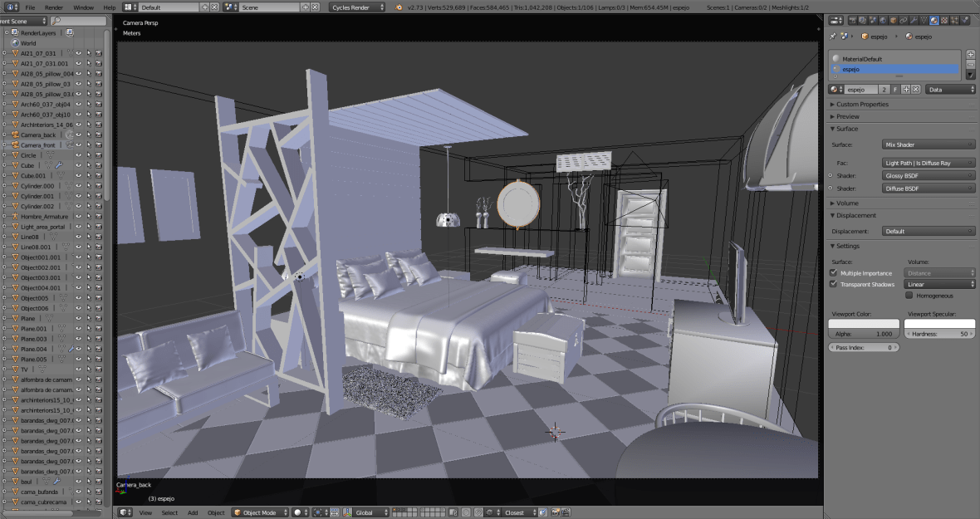
Task: Click the Viewport Color swatch
Action: (864, 324)
